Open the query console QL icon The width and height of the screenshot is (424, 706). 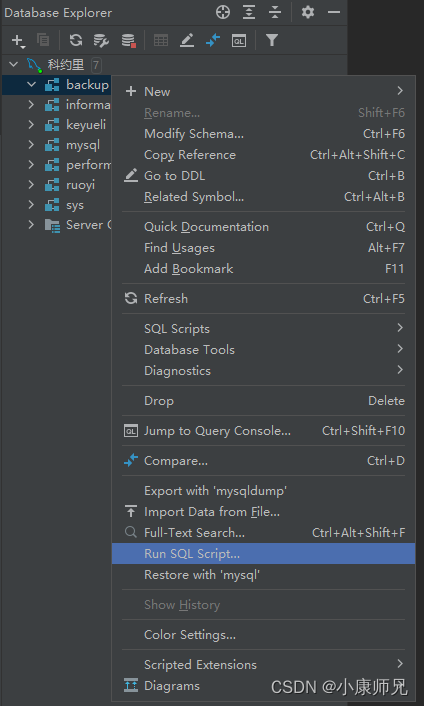pyautogui.click(x=239, y=41)
